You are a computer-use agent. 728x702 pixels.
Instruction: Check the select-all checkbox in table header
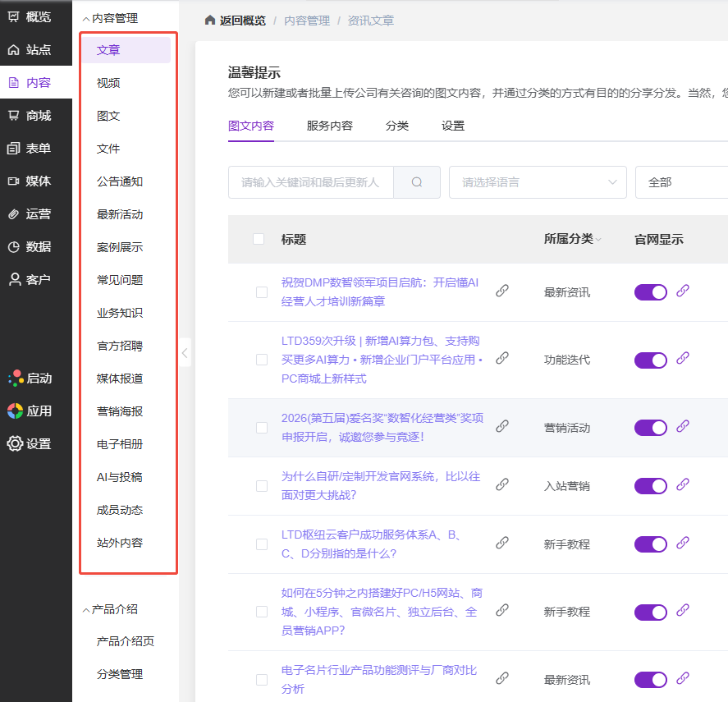[x=259, y=239]
